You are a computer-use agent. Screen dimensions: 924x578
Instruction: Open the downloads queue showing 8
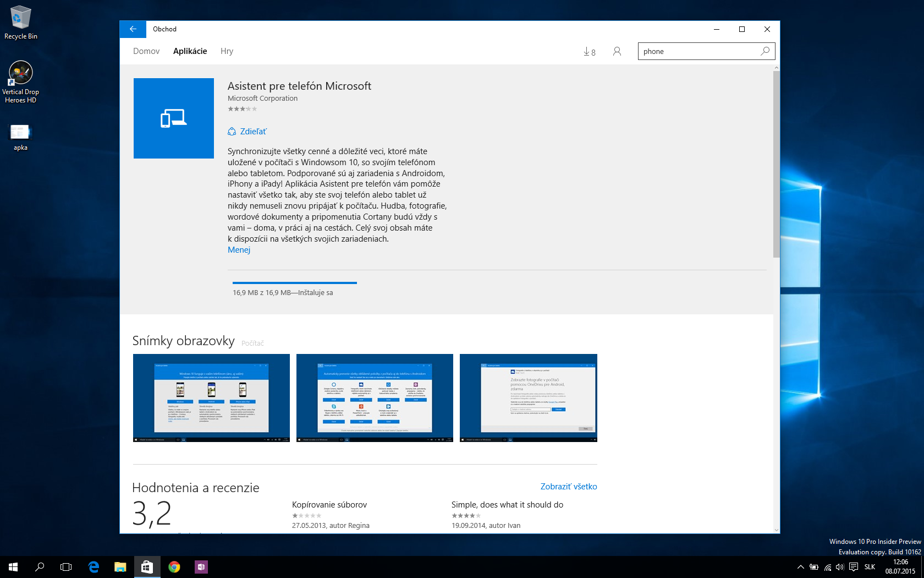coord(590,52)
